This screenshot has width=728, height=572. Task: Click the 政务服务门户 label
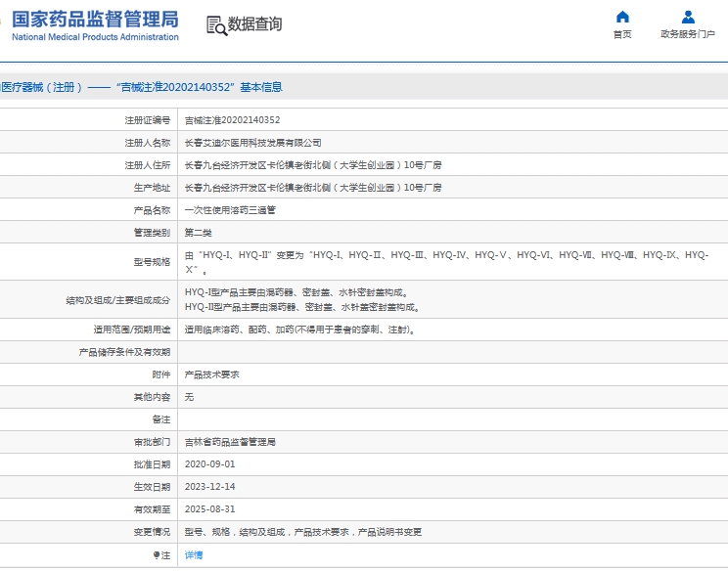pos(688,34)
